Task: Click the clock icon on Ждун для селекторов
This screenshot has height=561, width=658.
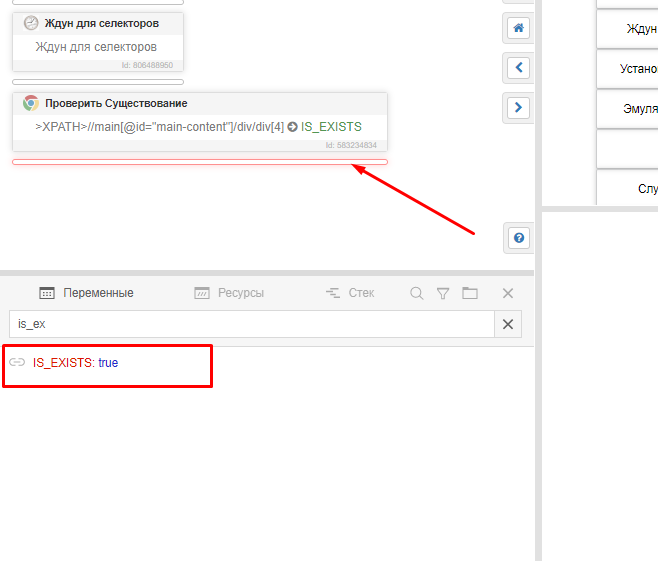Action: [x=31, y=23]
